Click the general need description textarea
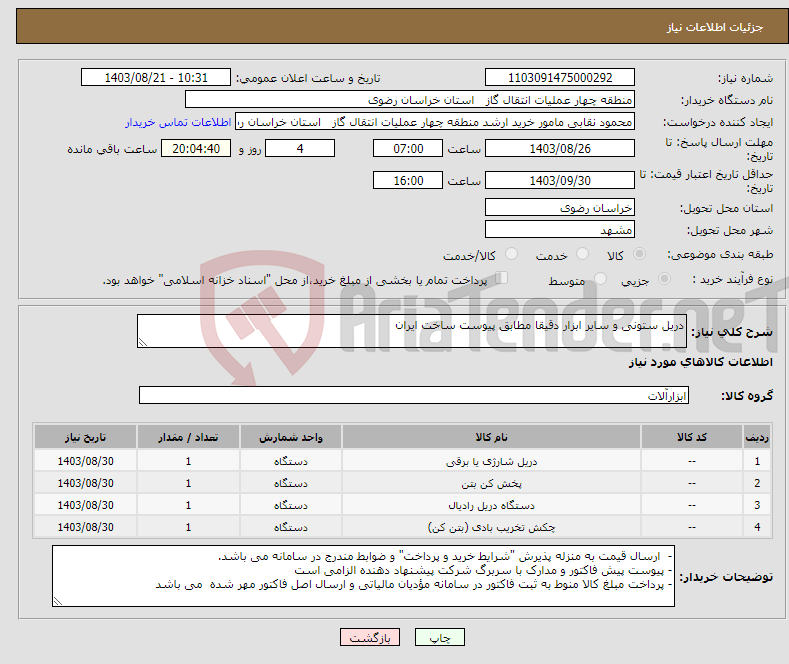789x664 pixels. click(412, 331)
